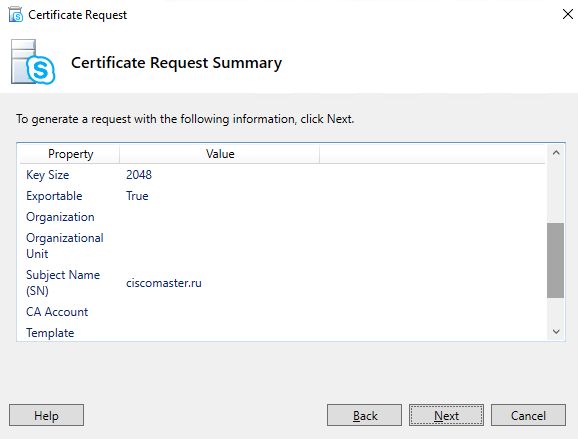Cancel the certificate request
Viewport: 578px width, 439px height.
[x=528, y=415]
